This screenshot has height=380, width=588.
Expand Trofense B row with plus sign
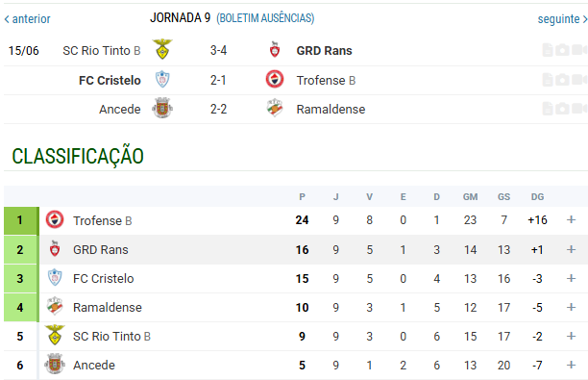coord(571,219)
